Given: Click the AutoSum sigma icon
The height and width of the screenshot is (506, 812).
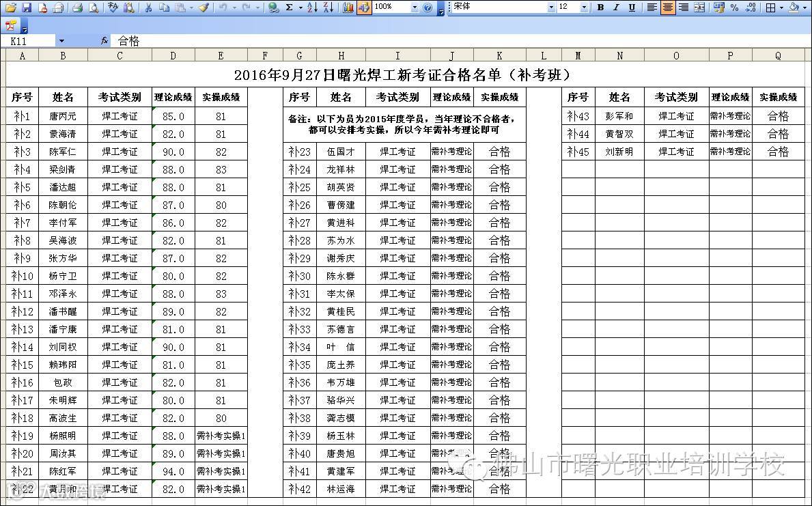Looking at the screenshot, I should [x=290, y=8].
